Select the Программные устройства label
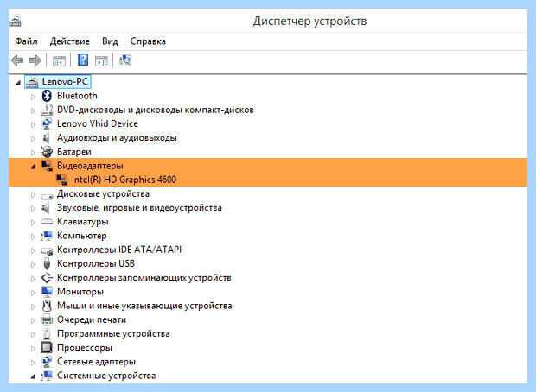Viewport: 536px width, 392px height. [113, 334]
